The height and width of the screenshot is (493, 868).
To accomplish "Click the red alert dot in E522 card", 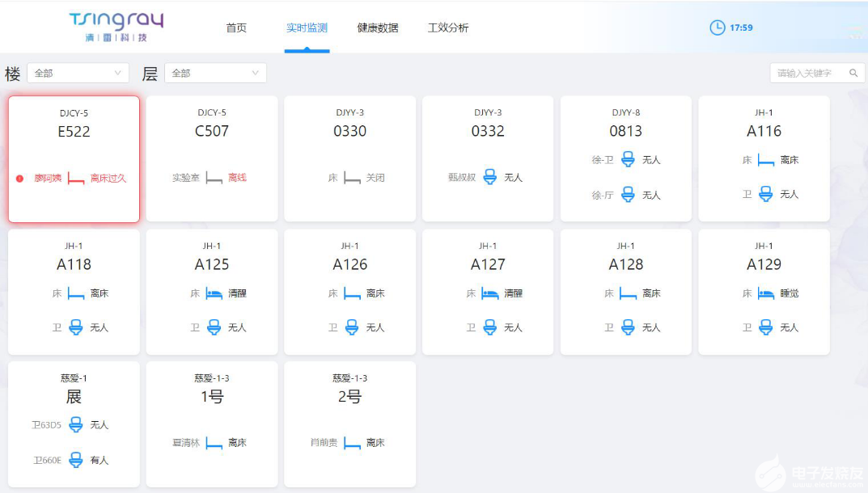I will (20, 178).
